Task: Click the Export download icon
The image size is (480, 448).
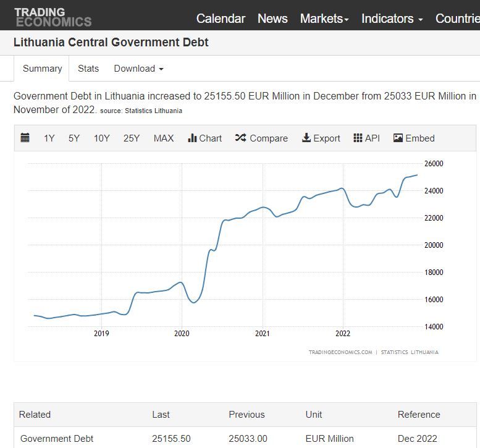Action: pyautogui.click(x=306, y=138)
